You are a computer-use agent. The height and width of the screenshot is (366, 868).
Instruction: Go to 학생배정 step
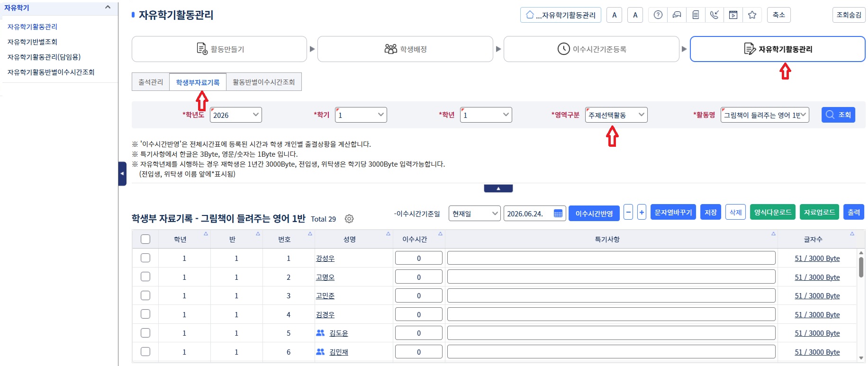pyautogui.click(x=406, y=49)
